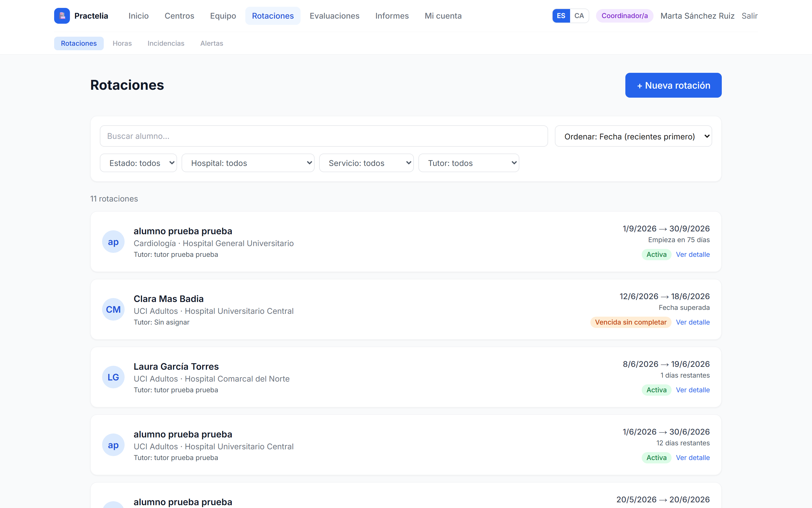Viewport: 812px width, 508px height.
Task: Open Ver detalle for the 1/6/2026 rotation
Action: [x=693, y=457]
